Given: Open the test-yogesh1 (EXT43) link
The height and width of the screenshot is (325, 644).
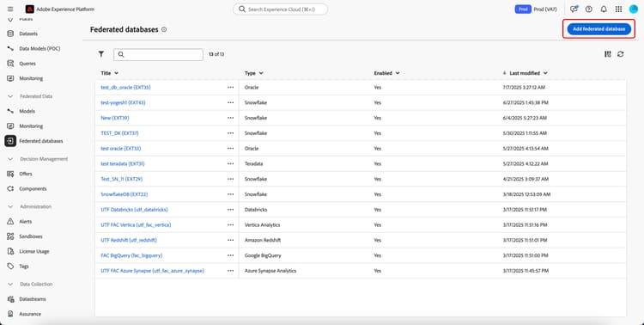Looking at the screenshot, I should [x=123, y=102].
